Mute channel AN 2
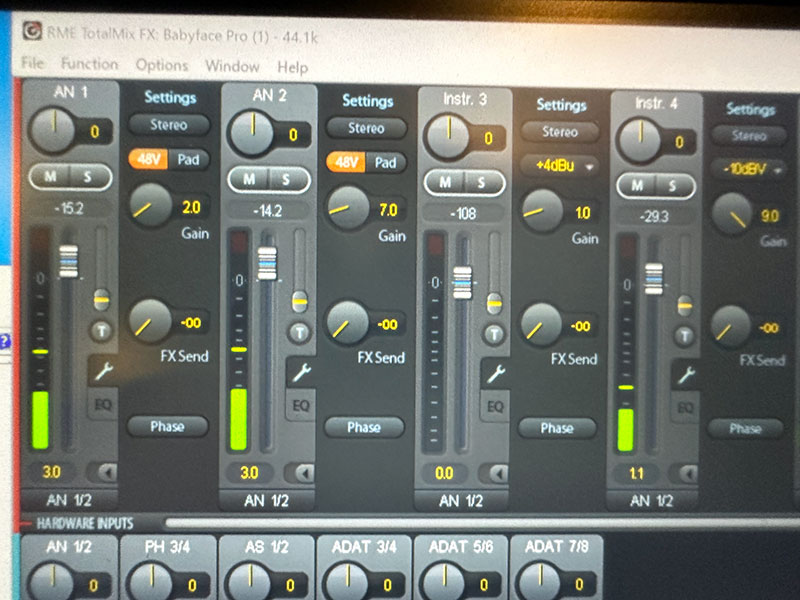Screen dimensions: 800x600 point(249,180)
